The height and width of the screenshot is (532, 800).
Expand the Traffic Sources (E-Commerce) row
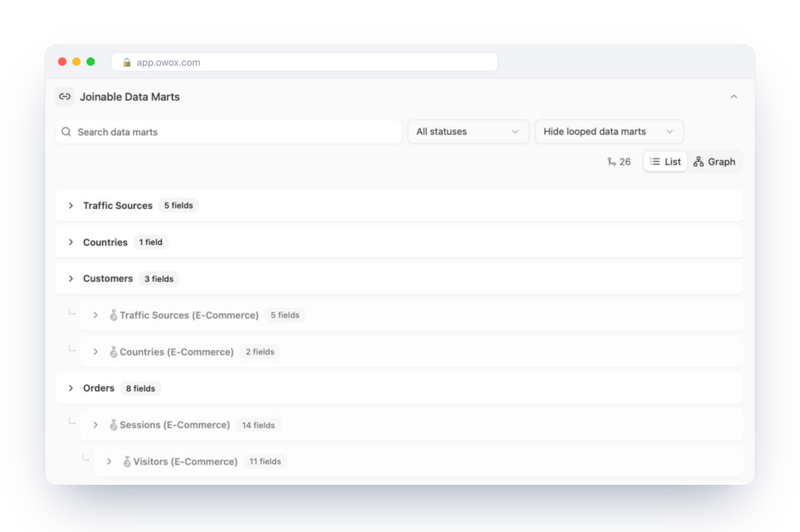click(96, 315)
